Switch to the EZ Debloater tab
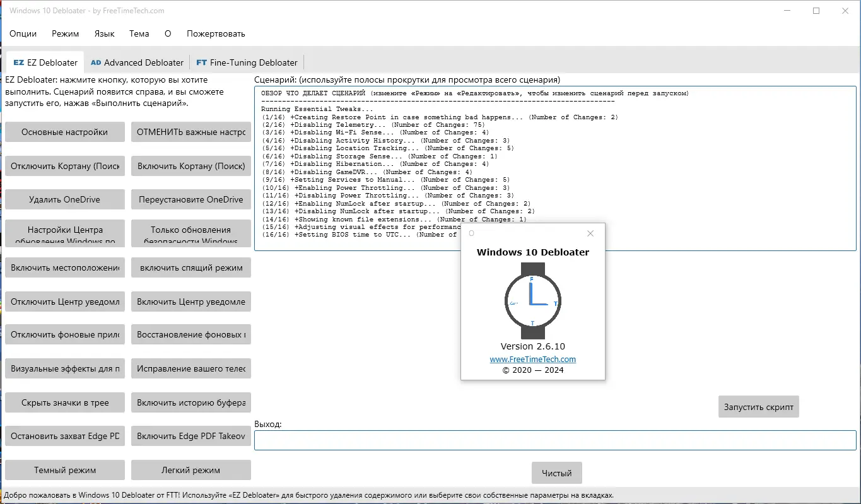 pos(45,62)
